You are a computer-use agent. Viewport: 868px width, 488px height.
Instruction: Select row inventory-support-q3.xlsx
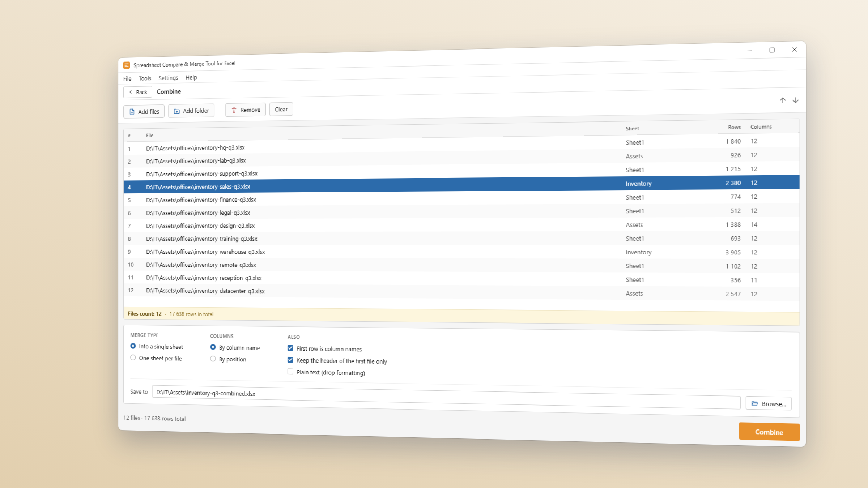coord(461,172)
